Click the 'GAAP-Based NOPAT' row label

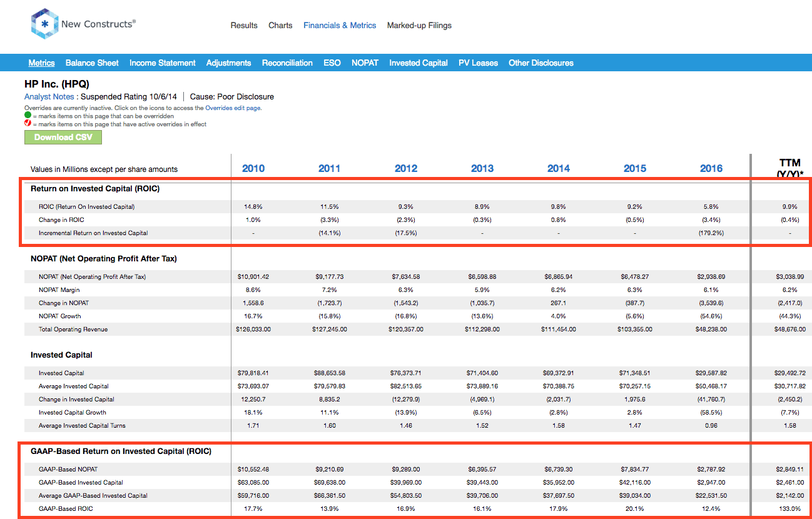68,469
